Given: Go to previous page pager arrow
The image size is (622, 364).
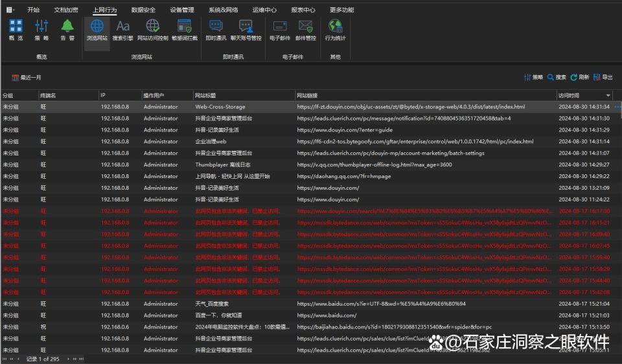Looking at the screenshot, I should click(12, 359).
